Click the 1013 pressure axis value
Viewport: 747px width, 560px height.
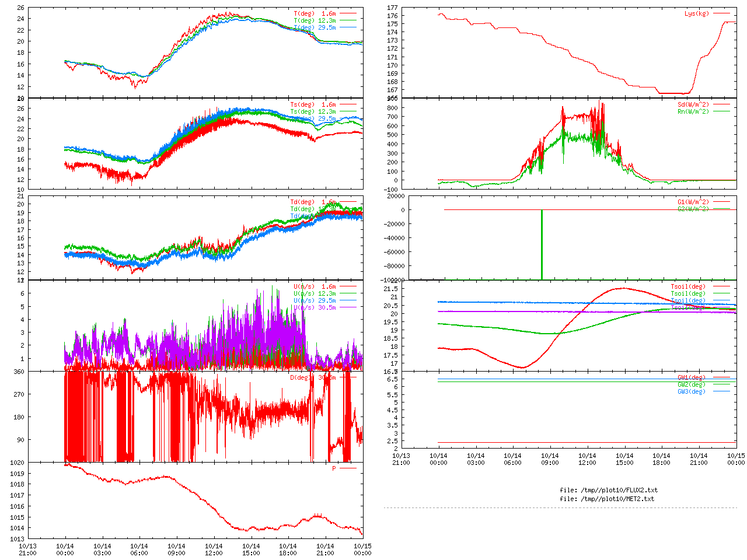[17, 539]
